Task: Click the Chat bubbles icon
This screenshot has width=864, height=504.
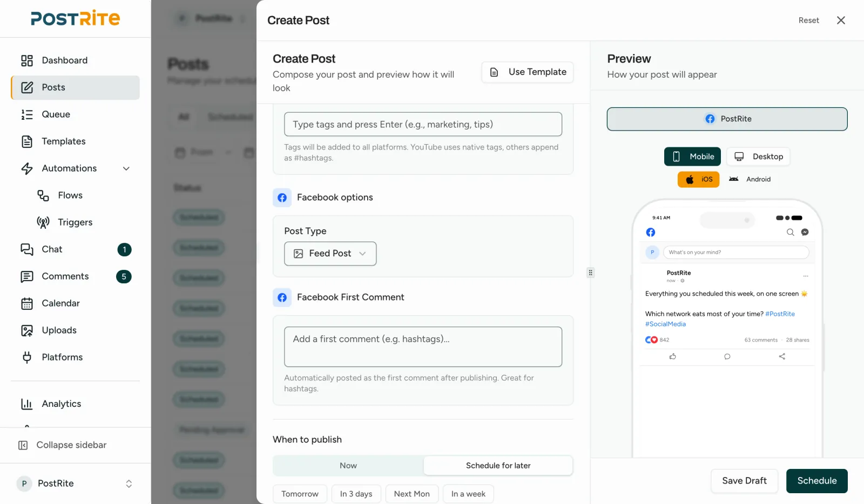Action: tap(27, 249)
